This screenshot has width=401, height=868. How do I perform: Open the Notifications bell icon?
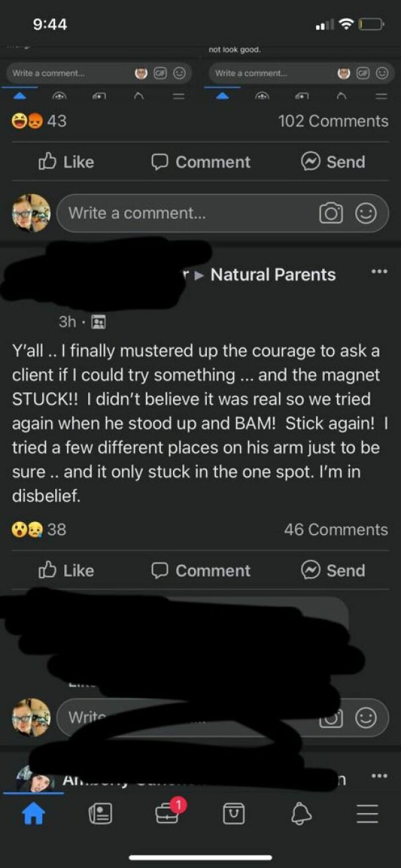click(x=302, y=813)
